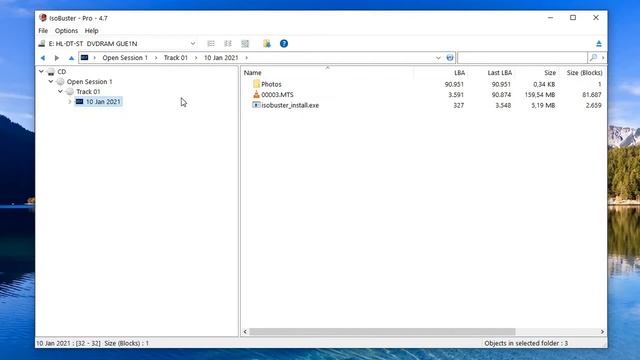Select the 00003.MTS file
The image size is (640, 360).
(277, 95)
